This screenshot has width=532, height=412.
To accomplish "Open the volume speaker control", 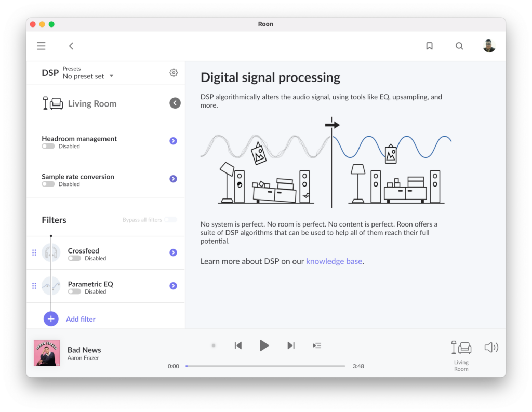I will [x=491, y=348].
